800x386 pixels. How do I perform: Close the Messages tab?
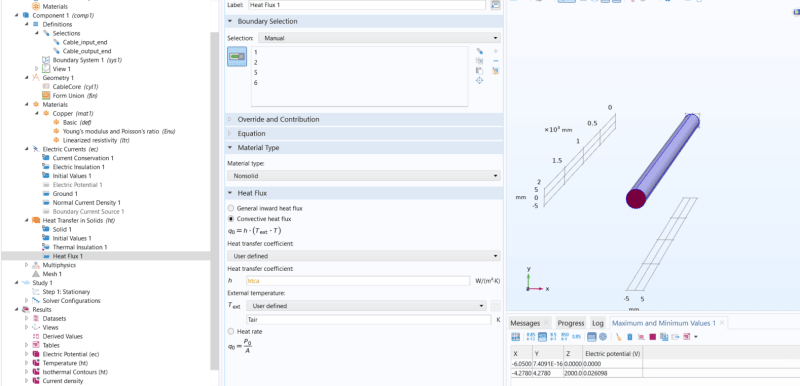click(x=546, y=323)
